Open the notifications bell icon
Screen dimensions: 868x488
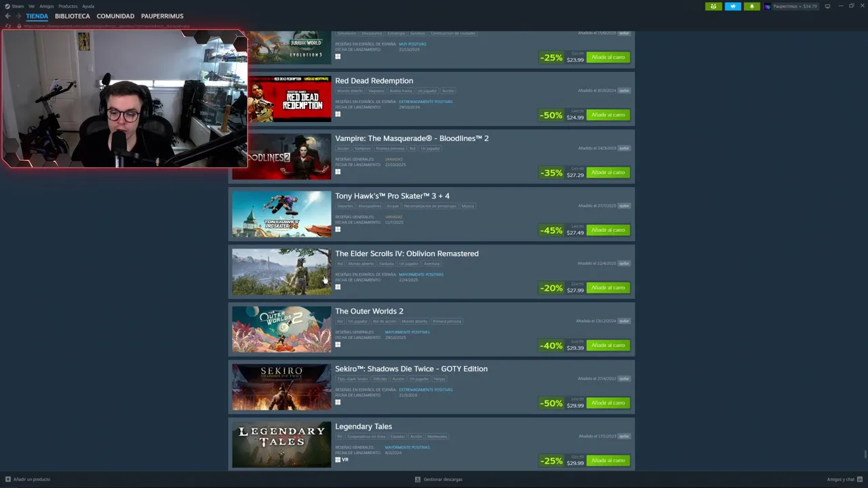click(751, 6)
